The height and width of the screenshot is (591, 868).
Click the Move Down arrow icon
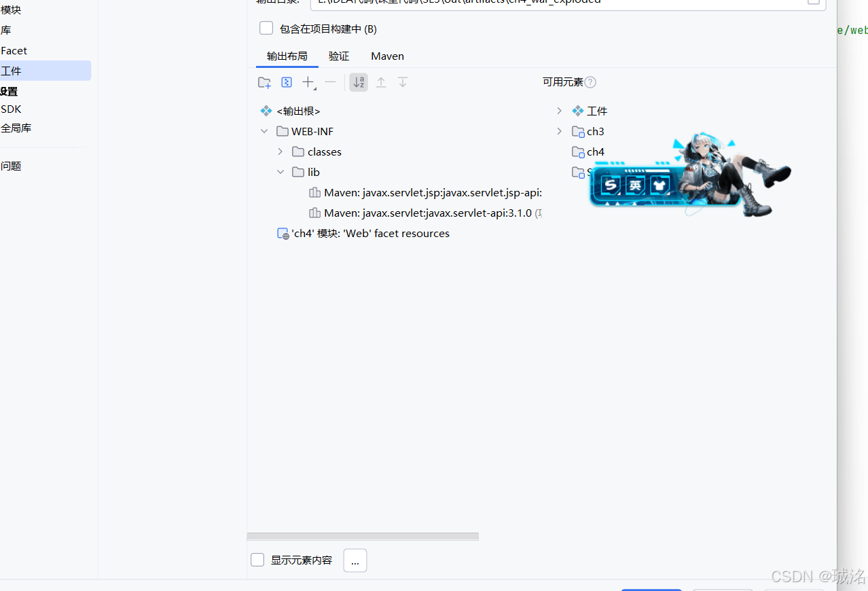pyautogui.click(x=403, y=82)
